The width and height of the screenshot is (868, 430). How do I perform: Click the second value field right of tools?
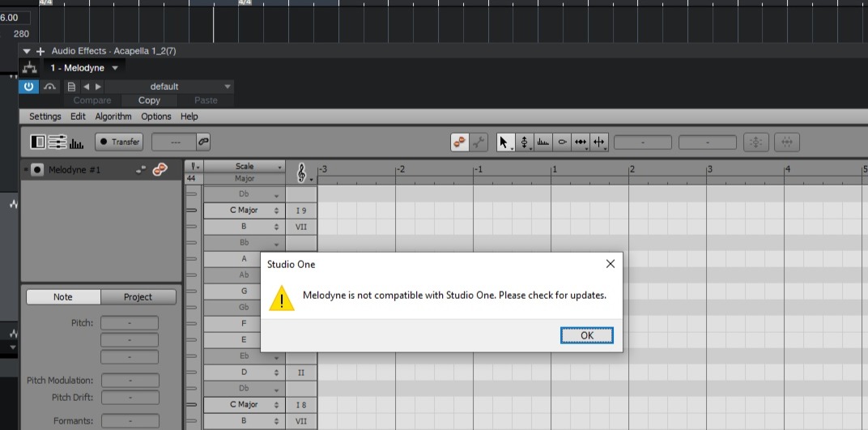(x=708, y=143)
